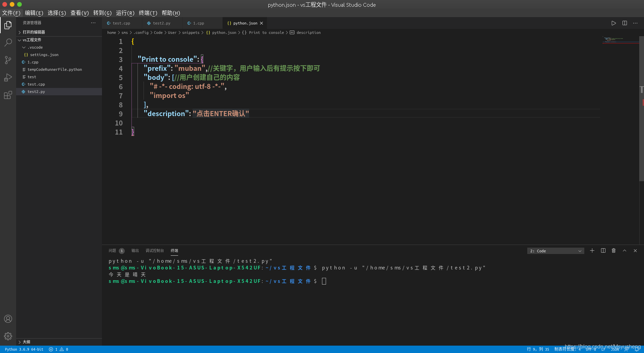644x353 pixels.
Task: Click the errors and warnings status indicator
Action: (59, 349)
